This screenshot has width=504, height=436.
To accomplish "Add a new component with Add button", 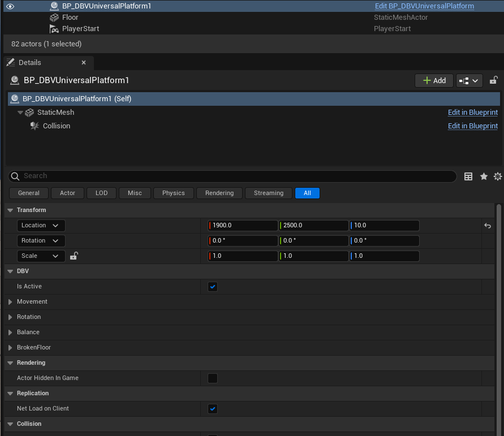I will [x=434, y=80].
